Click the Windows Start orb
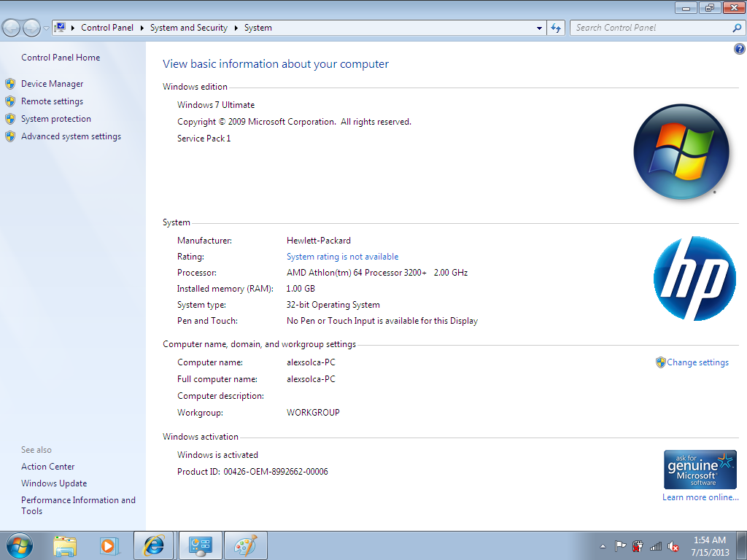 [20, 545]
